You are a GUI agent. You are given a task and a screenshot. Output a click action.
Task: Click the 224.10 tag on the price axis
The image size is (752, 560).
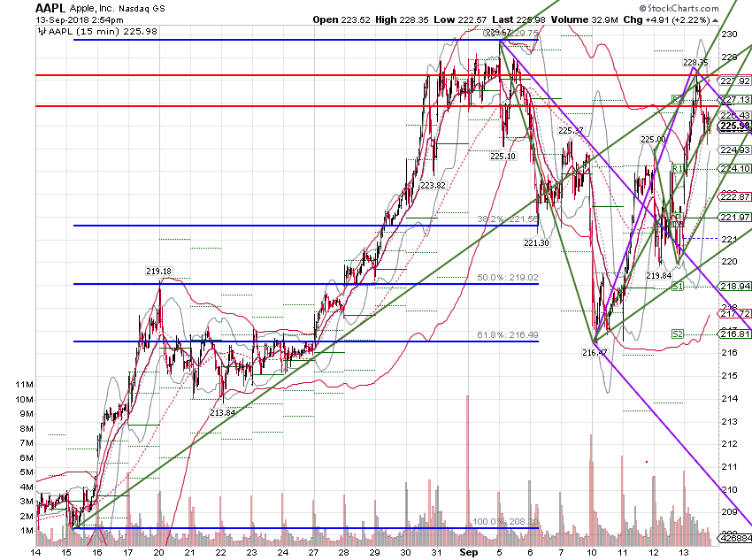point(734,168)
